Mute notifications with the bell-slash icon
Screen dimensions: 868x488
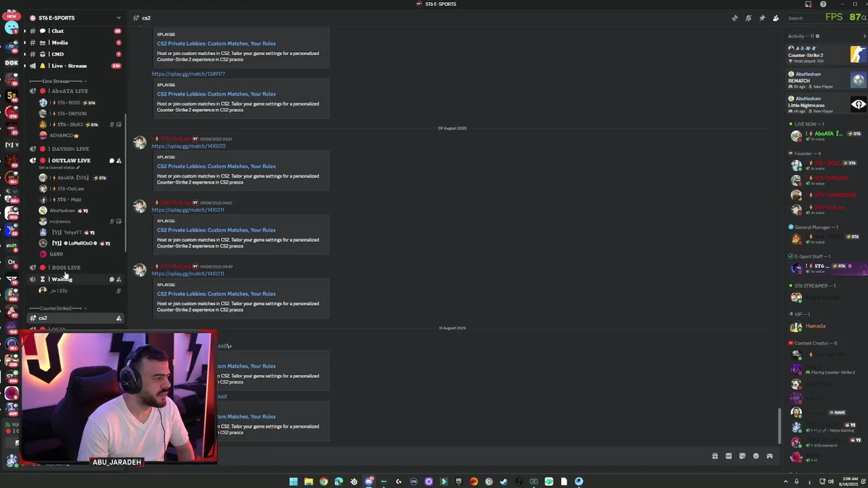[748, 18]
